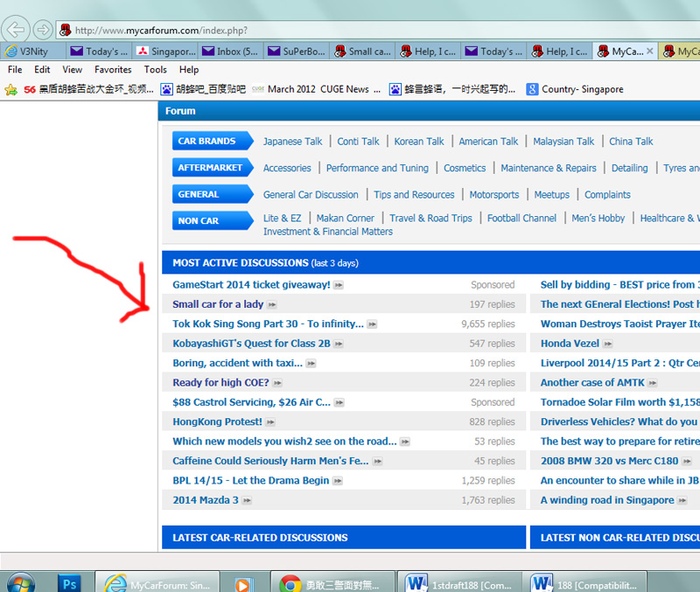Open Photoshop from the taskbar
Image resolution: width=700 pixels, height=592 pixels.
tap(69, 583)
